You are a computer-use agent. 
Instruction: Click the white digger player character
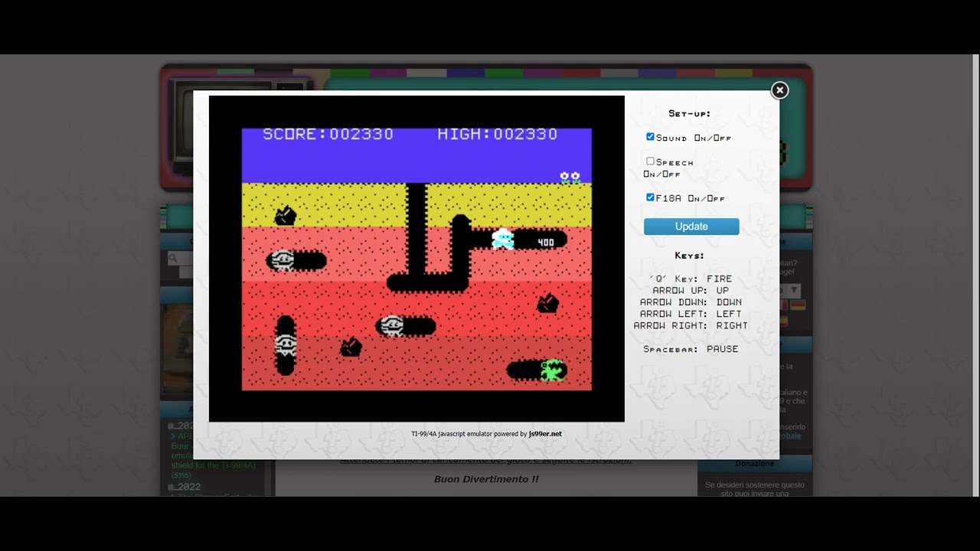[x=502, y=239]
